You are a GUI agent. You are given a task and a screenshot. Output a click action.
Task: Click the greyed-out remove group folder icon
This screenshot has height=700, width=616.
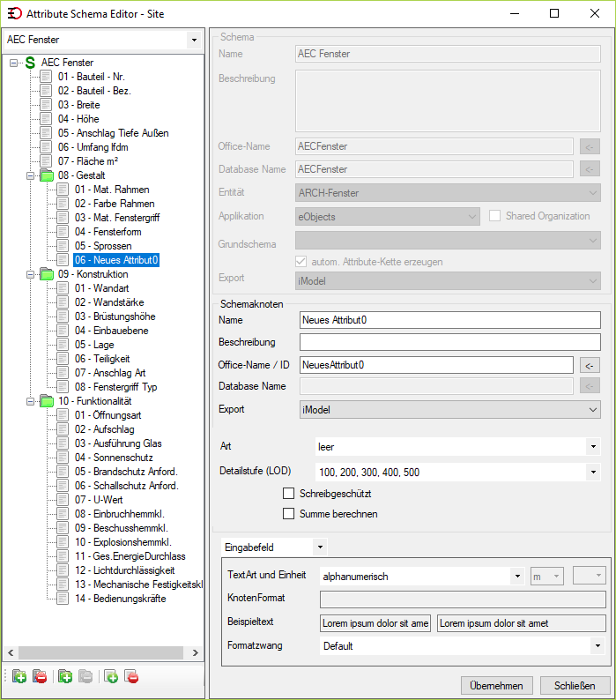pyautogui.click(x=85, y=677)
